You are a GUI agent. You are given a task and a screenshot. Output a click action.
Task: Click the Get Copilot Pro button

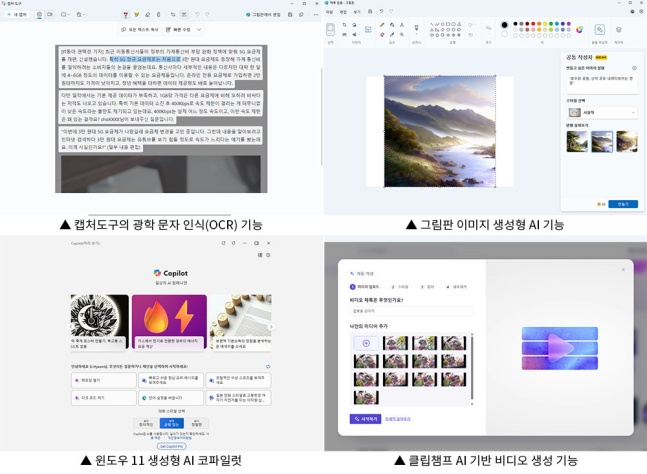tap(172, 446)
